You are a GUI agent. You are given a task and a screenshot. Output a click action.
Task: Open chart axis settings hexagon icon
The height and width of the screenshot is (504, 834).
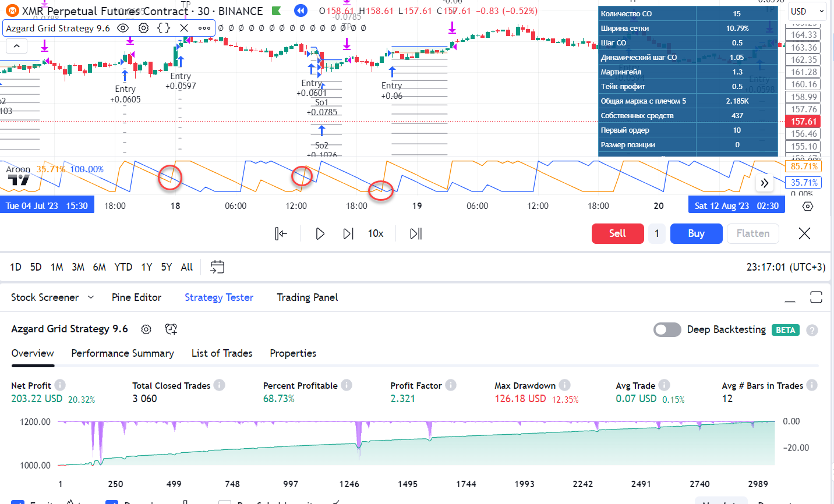click(x=808, y=206)
